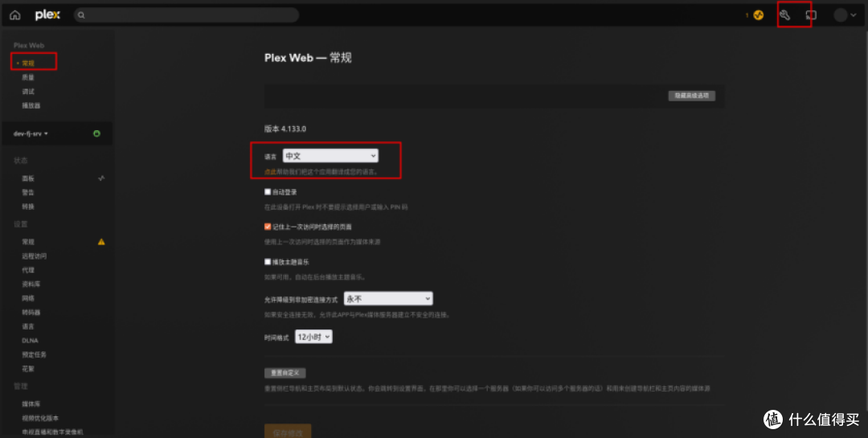The image size is (868, 438).
Task: Toggle the 自动登录 checkbox
Action: click(x=268, y=192)
